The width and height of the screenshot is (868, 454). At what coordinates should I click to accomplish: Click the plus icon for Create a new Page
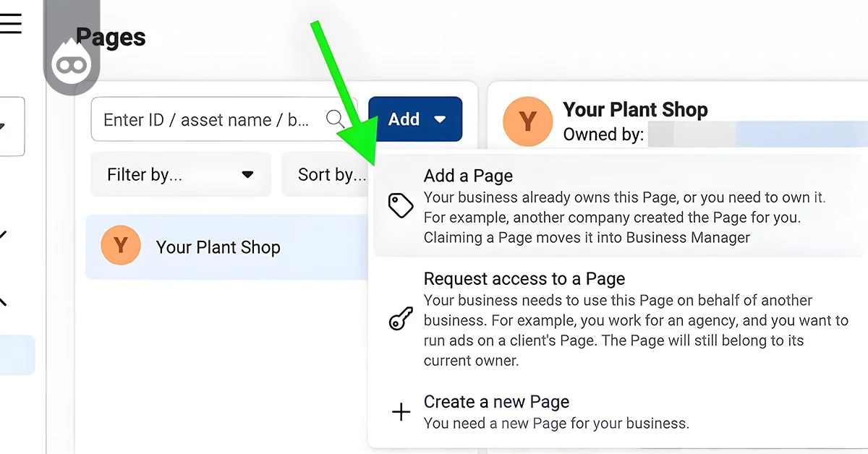tap(400, 413)
